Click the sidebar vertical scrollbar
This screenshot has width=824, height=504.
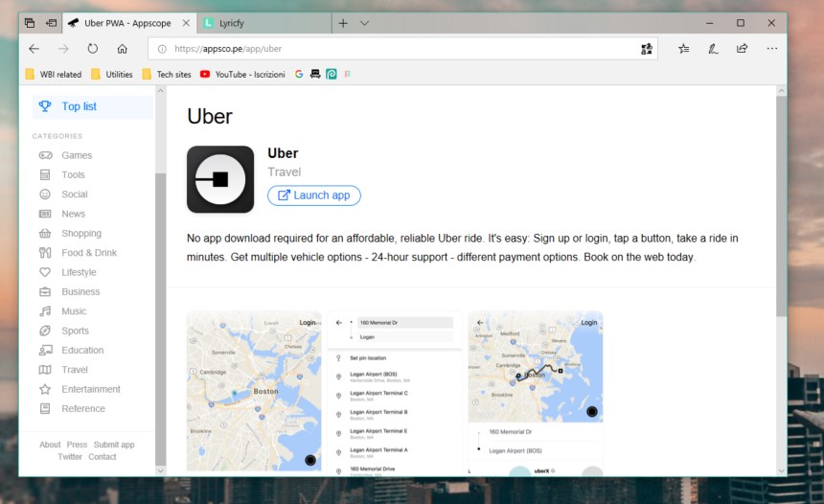pyautogui.click(x=160, y=319)
